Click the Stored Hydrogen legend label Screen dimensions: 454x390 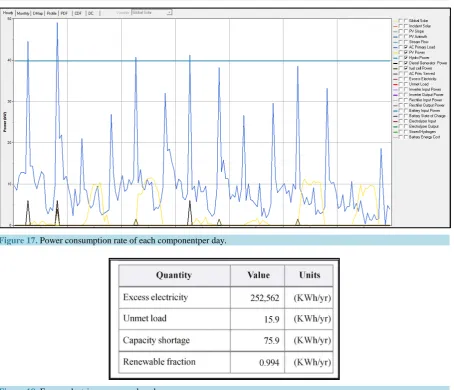[x=422, y=132]
